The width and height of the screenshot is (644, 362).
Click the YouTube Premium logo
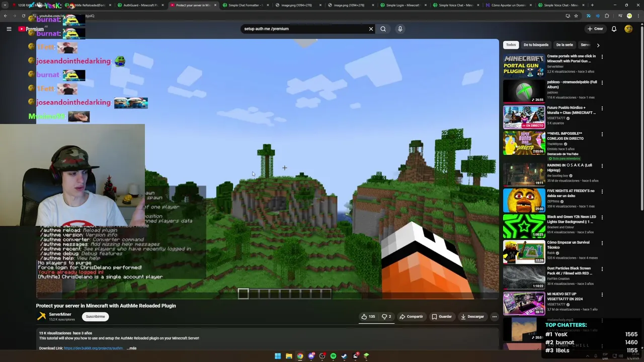[31, 29]
